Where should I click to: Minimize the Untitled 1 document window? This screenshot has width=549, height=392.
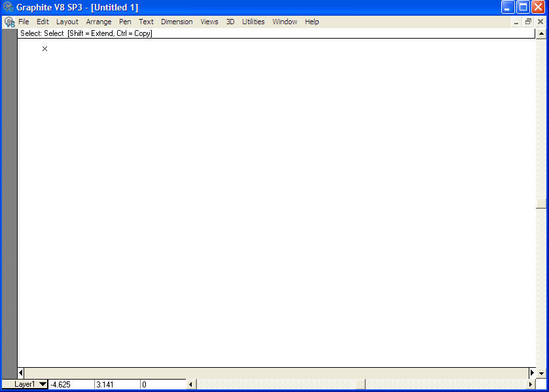[516, 22]
